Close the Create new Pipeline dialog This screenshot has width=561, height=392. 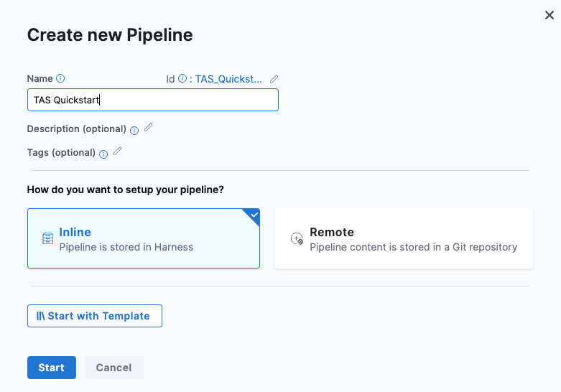(550, 15)
